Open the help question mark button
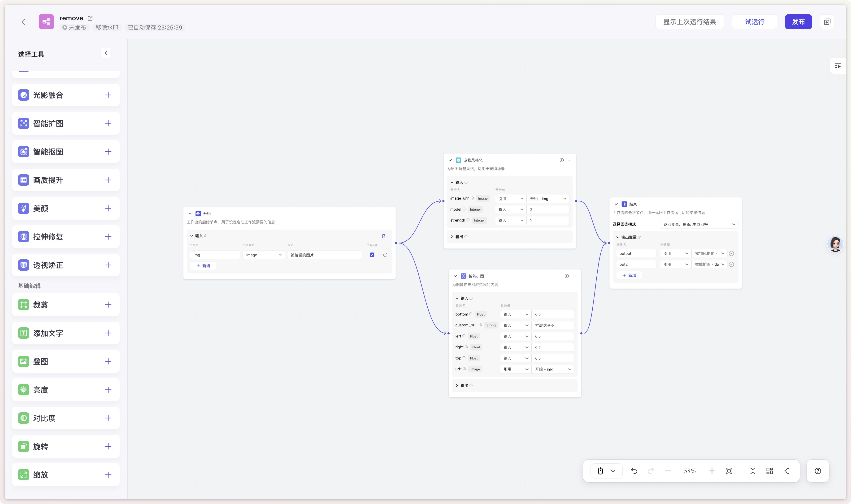The image size is (851, 504). (x=818, y=471)
